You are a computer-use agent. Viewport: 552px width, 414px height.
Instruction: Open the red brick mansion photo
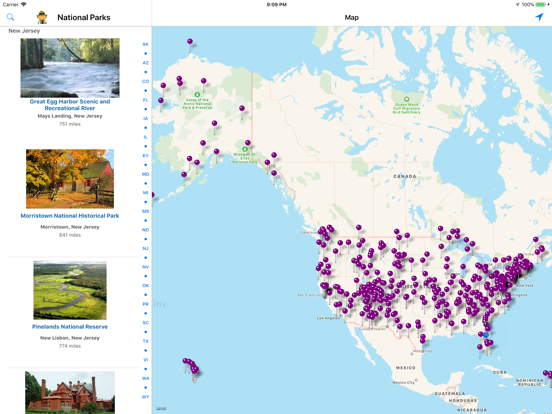[x=70, y=393]
